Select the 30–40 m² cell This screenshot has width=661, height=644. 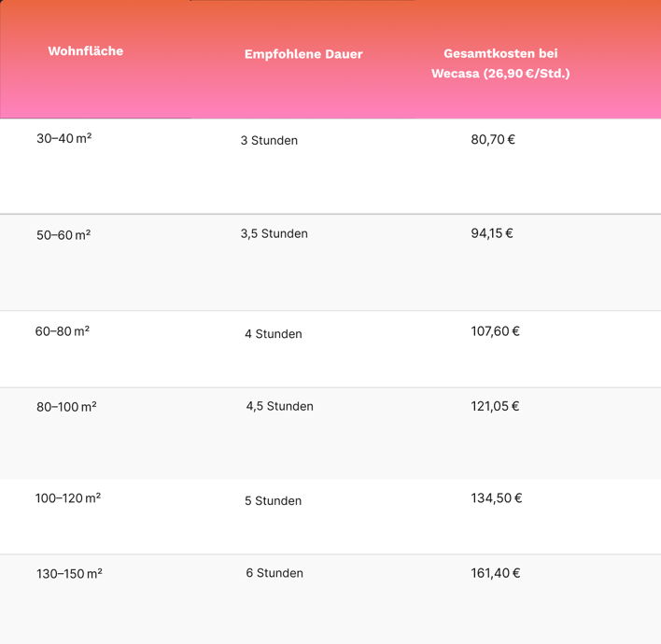[x=64, y=138]
